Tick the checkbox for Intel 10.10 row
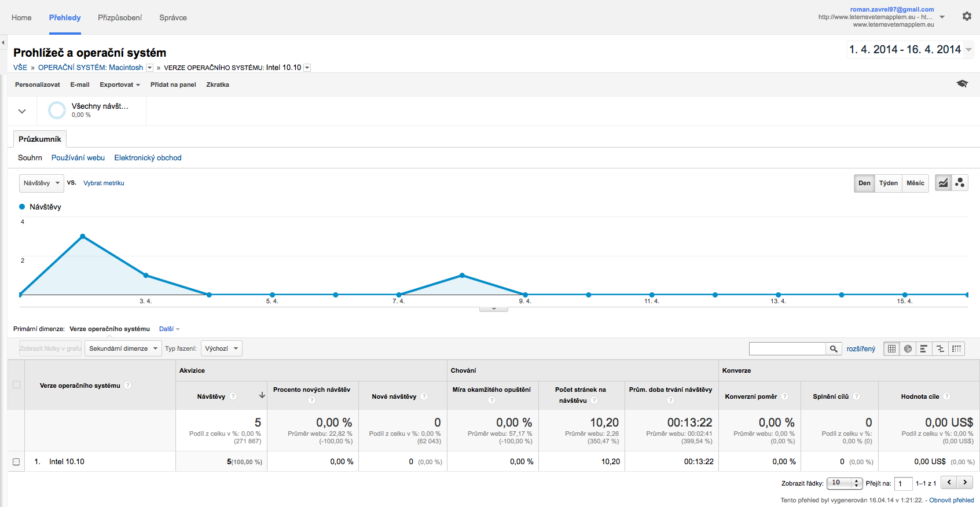The width and height of the screenshot is (980, 507). 16,462
